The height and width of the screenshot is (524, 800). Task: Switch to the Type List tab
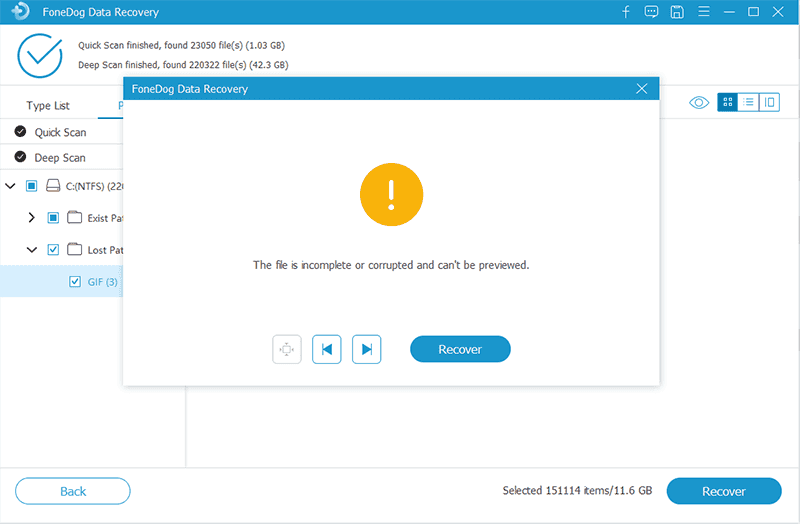tap(48, 106)
